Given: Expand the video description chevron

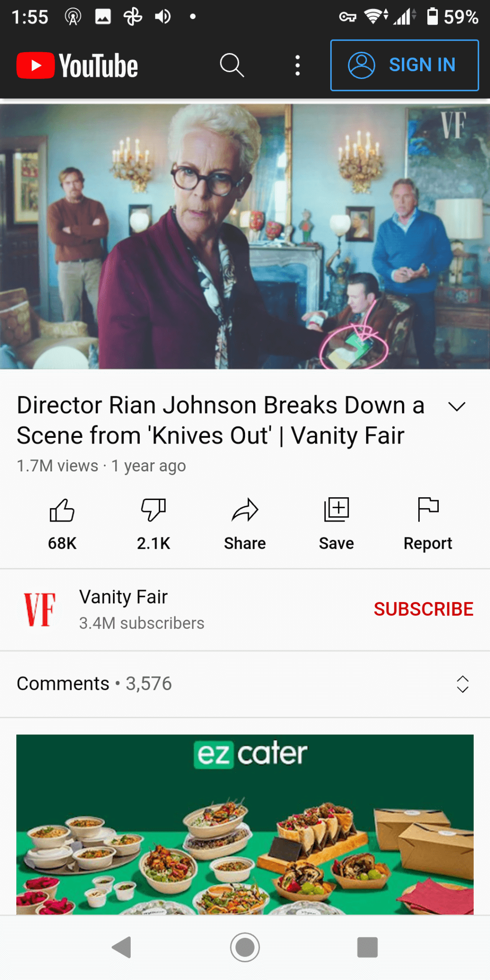Looking at the screenshot, I should click(457, 407).
